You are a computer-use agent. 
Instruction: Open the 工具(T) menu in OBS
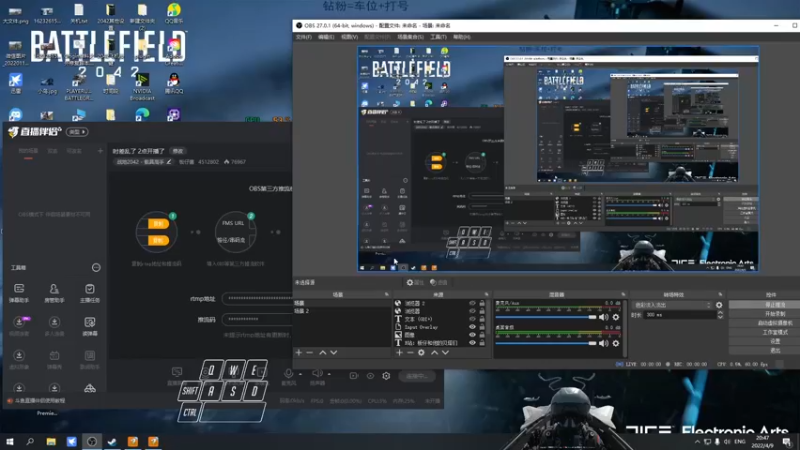(438, 37)
